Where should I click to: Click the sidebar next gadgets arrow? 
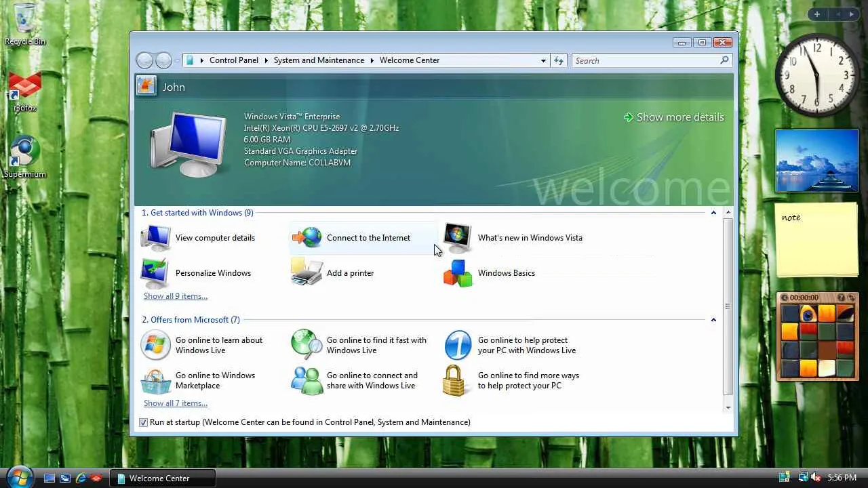click(x=852, y=14)
